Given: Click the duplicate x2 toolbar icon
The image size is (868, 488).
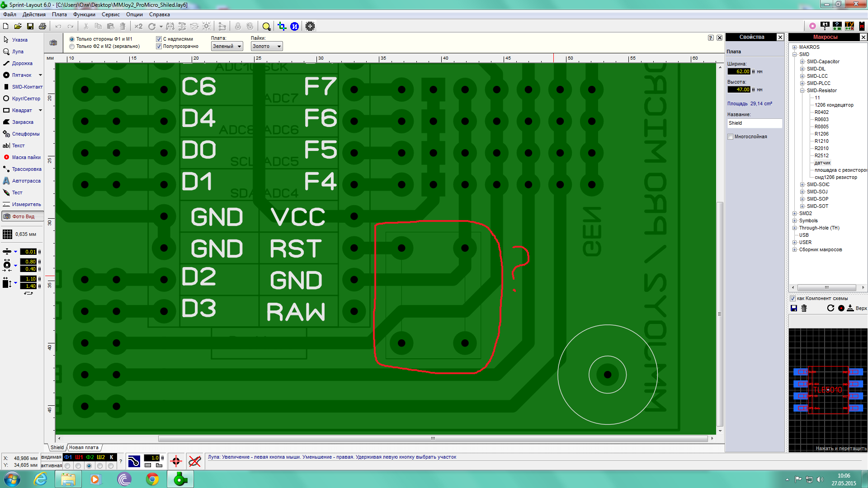Looking at the screenshot, I should click(x=138, y=26).
